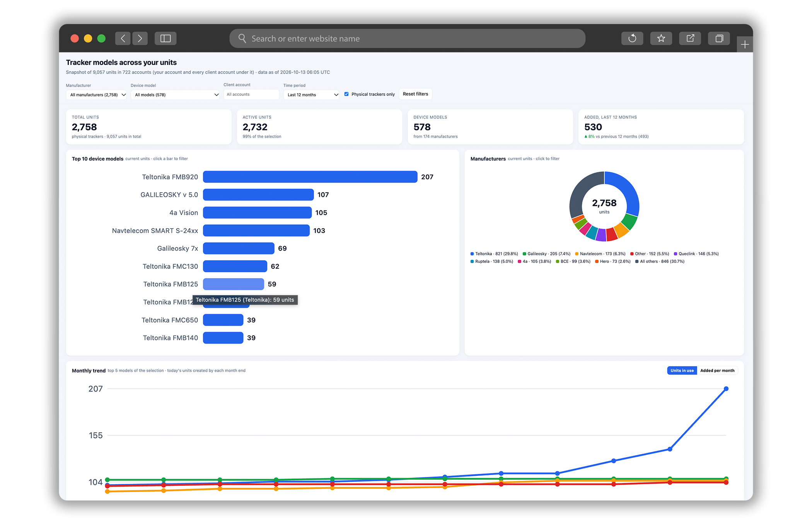Click the 4a Vision bar
Image resolution: width=812 pixels, height=528 pixels.
257,212
